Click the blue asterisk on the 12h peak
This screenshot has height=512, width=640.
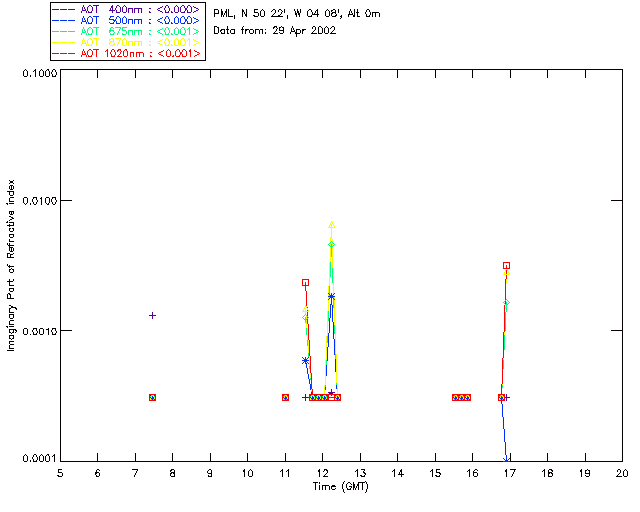point(332,296)
